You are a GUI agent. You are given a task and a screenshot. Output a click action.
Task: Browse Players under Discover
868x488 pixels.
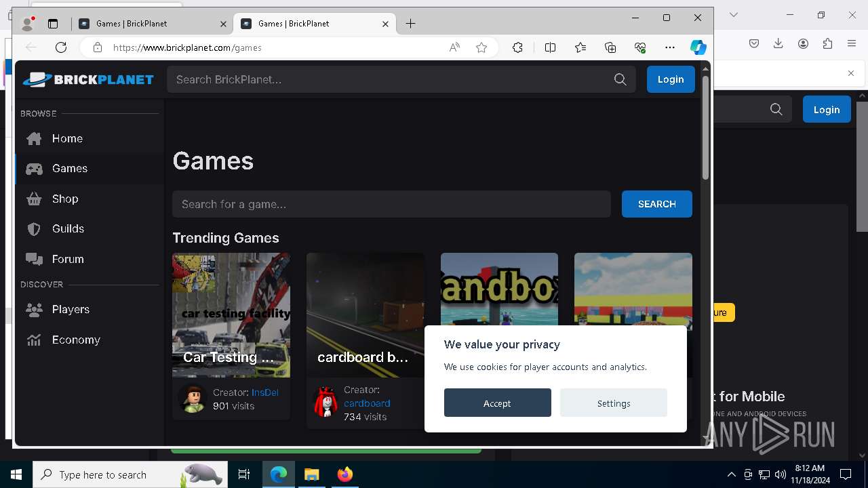click(x=89, y=309)
